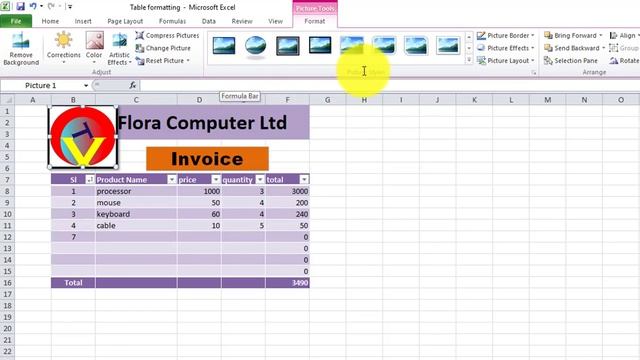Open the Rotate menu
Screen dimensions: 640x360
tap(624, 60)
